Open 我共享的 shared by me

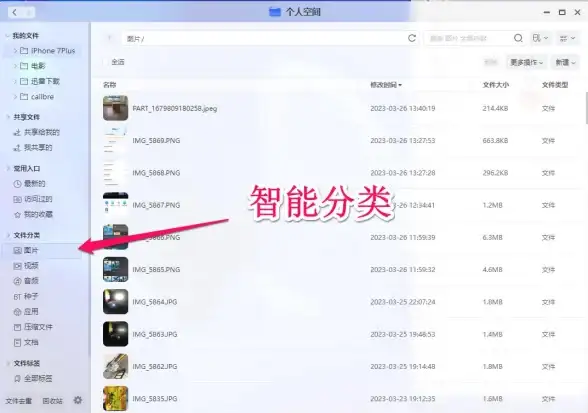(x=33, y=147)
